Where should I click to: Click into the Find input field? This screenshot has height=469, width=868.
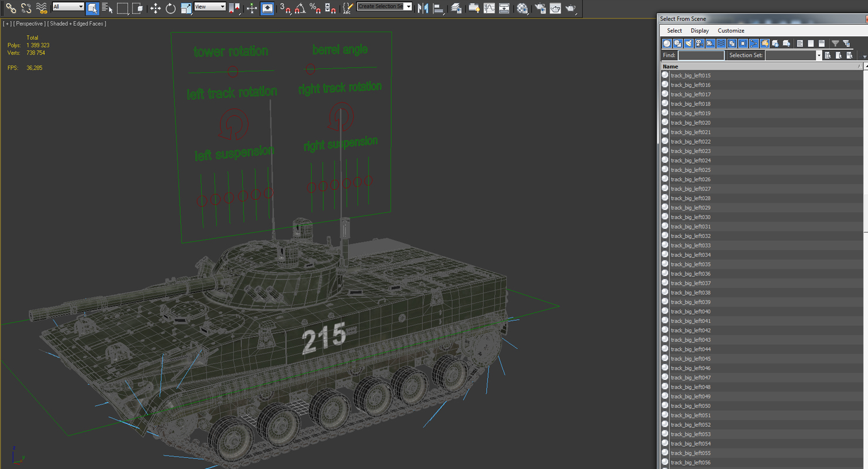(x=701, y=55)
